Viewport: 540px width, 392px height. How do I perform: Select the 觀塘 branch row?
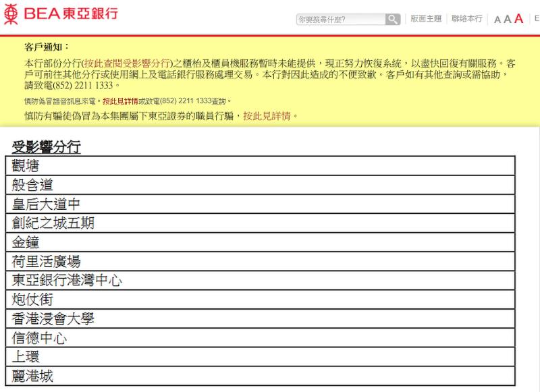(x=260, y=165)
